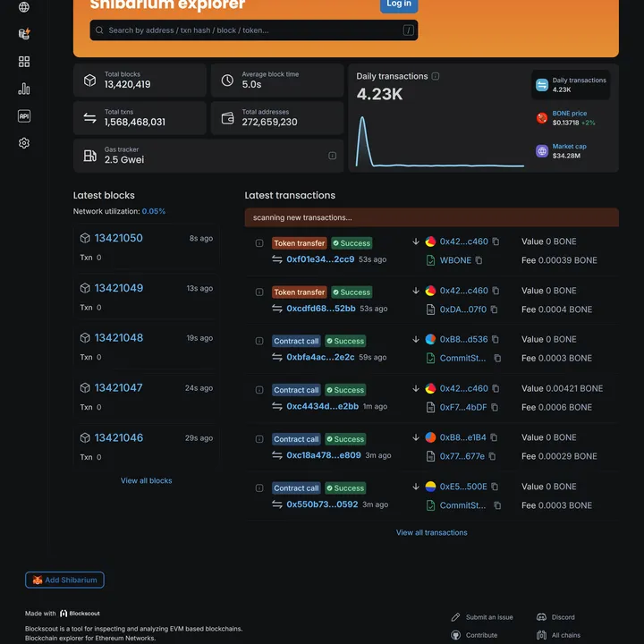Open the Charts & stats bar-chart icon
The height and width of the screenshot is (644, 644).
pyautogui.click(x=24, y=89)
